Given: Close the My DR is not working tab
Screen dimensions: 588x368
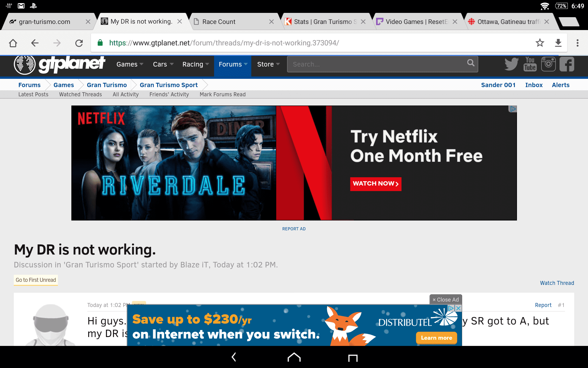Looking at the screenshot, I should pos(180,21).
